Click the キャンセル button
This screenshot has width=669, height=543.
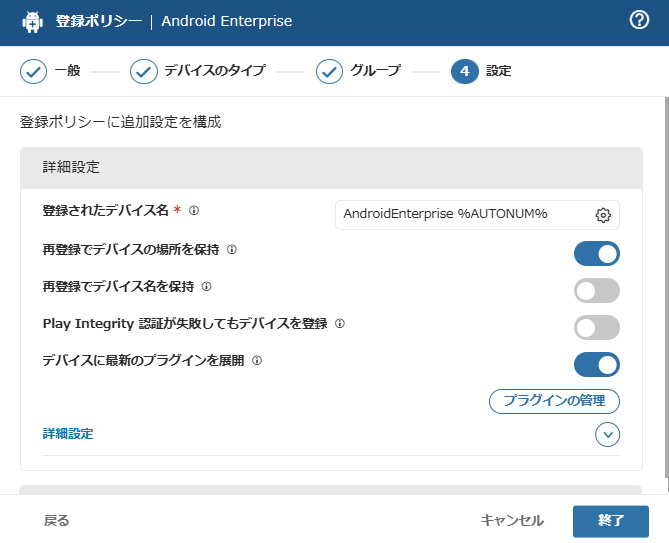click(x=512, y=521)
